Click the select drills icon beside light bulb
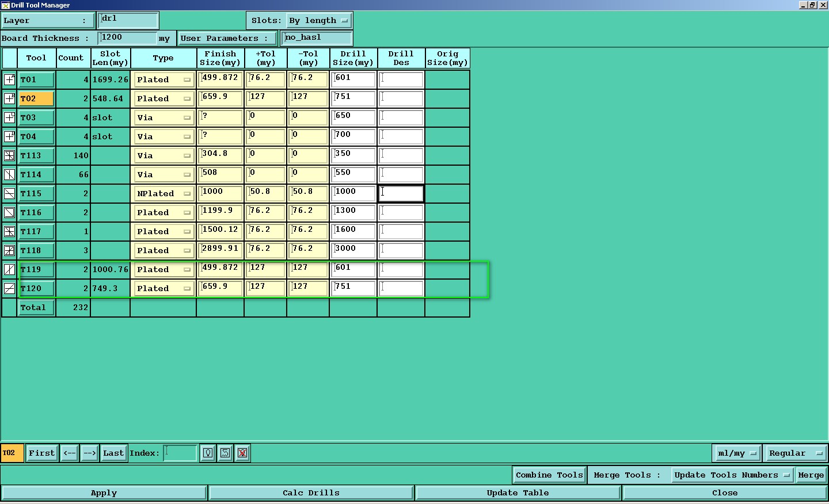The width and height of the screenshot is (829, 504). click(225, 453)
